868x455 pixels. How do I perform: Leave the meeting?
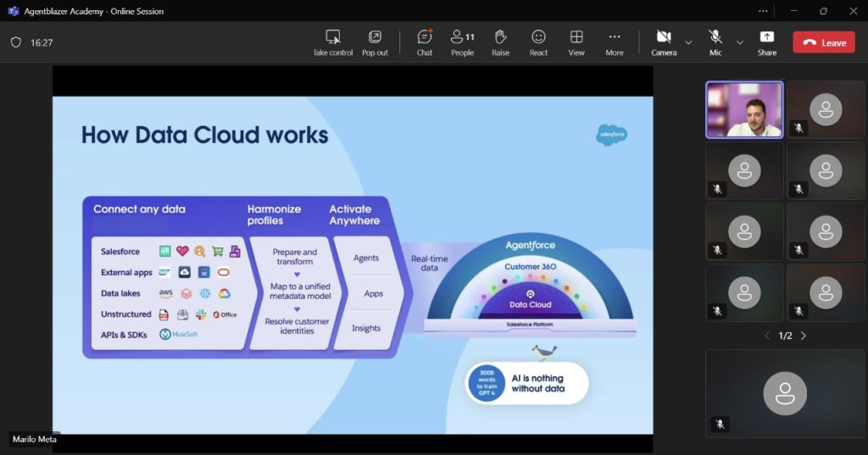[824, 42]
